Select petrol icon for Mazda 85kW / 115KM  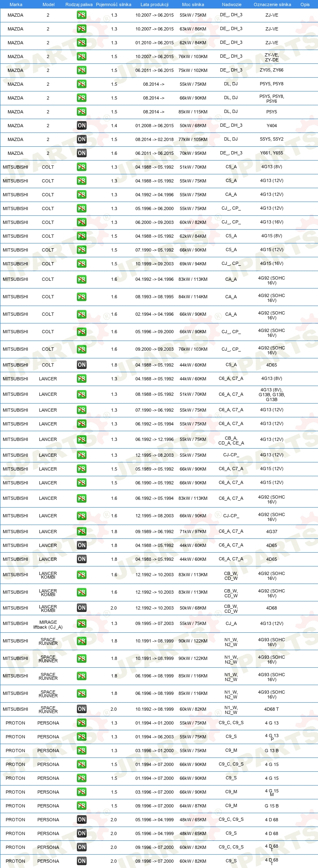(82, 112)
